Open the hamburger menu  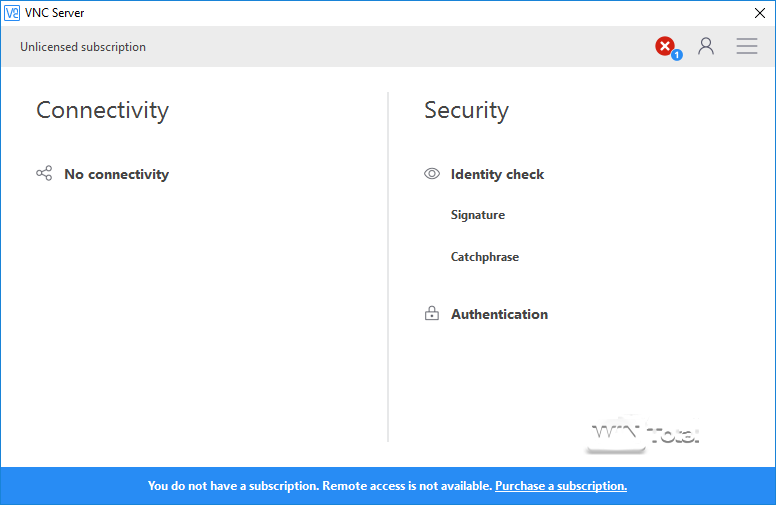point(747,46)
